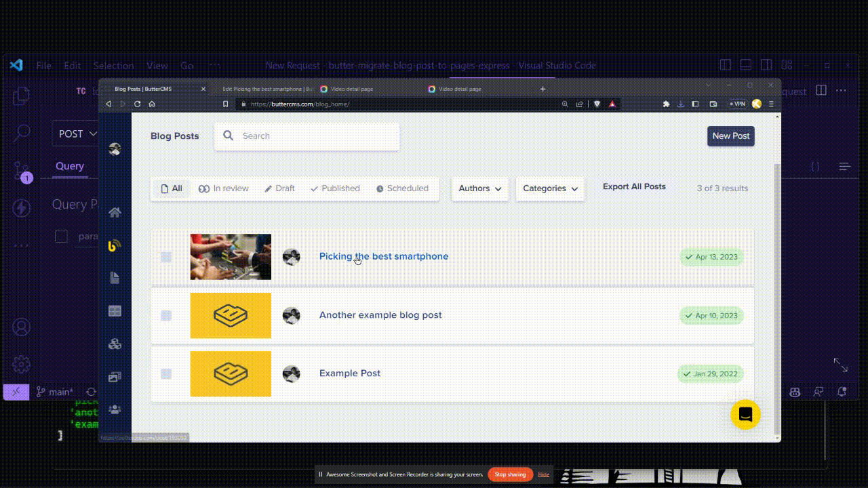Open VS Code Selection menu
This screenshot has height=488, width=868.
click(x=113, y=66)
